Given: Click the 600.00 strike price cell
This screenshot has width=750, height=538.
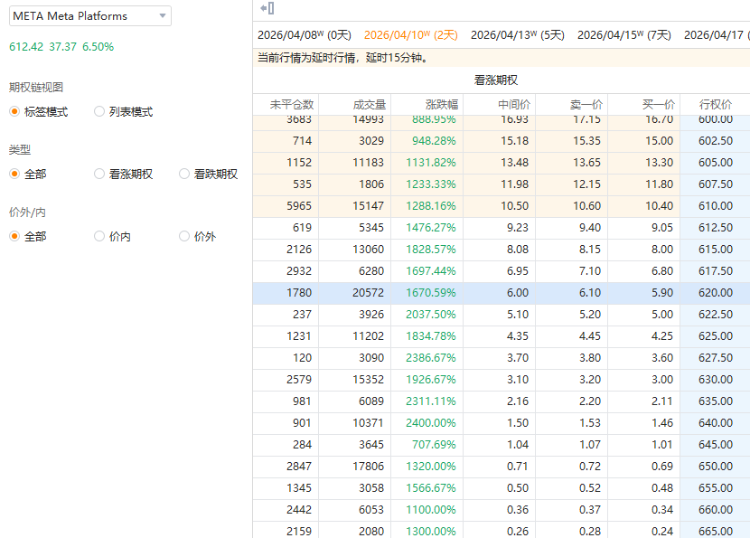Looking at the screenshot, I should 715,120.
